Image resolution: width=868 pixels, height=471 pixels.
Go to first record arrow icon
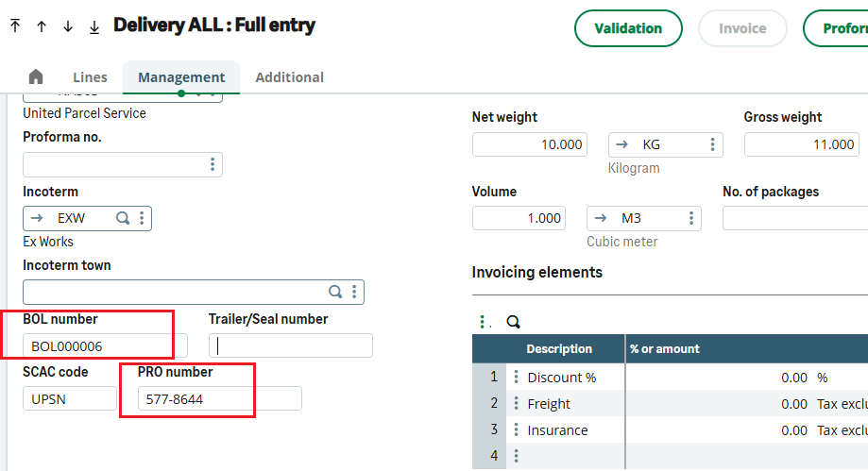[x=15, y=26]
